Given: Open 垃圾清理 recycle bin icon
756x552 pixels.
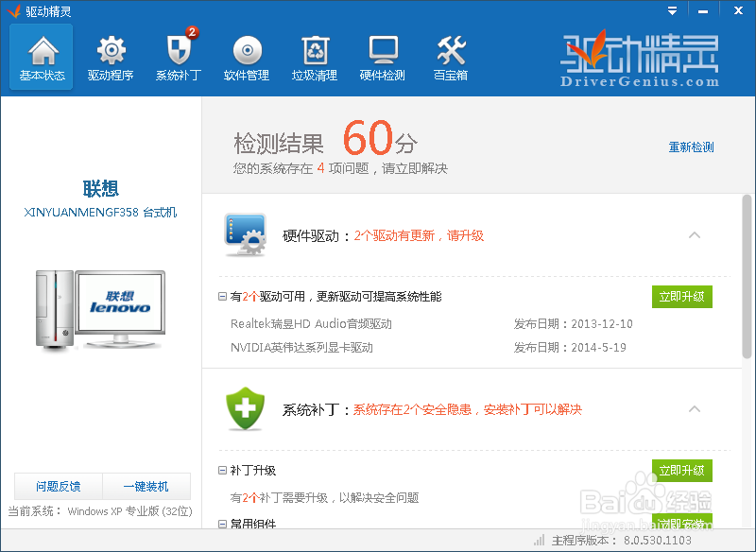Looking at the screenshot, I should click(x=315, y=50).
